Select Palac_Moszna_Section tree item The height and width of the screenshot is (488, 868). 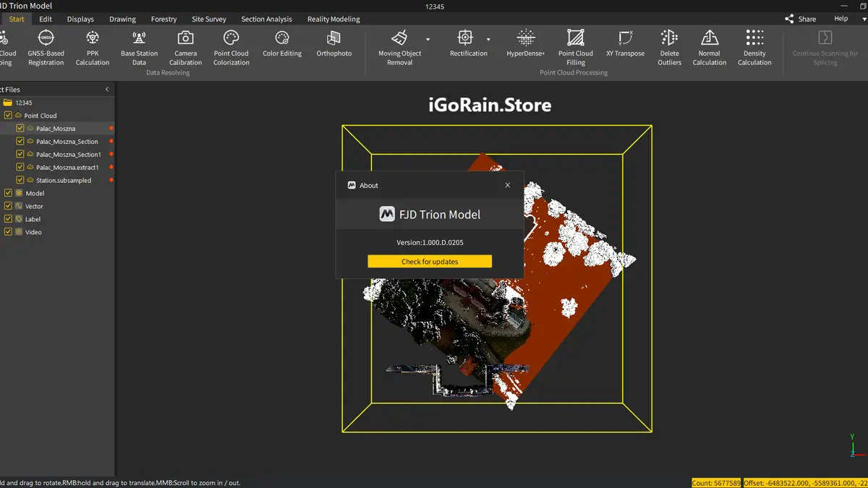point(67,142)
